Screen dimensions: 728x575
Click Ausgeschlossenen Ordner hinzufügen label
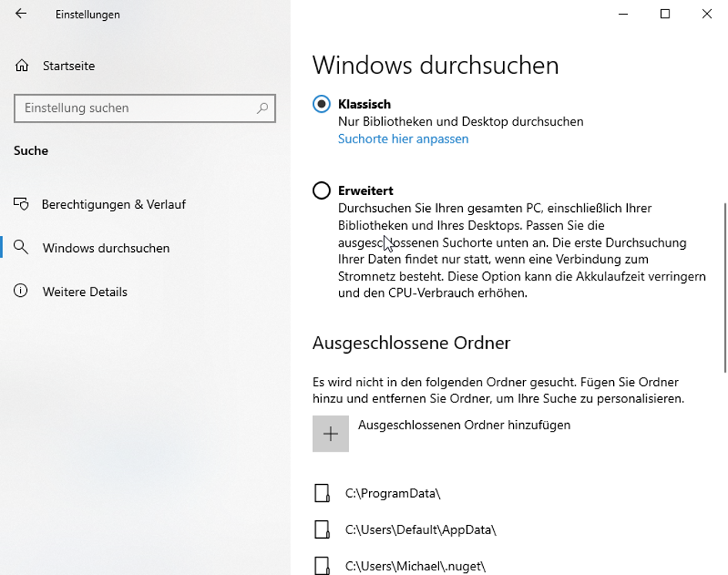click(x=465, y=425)
